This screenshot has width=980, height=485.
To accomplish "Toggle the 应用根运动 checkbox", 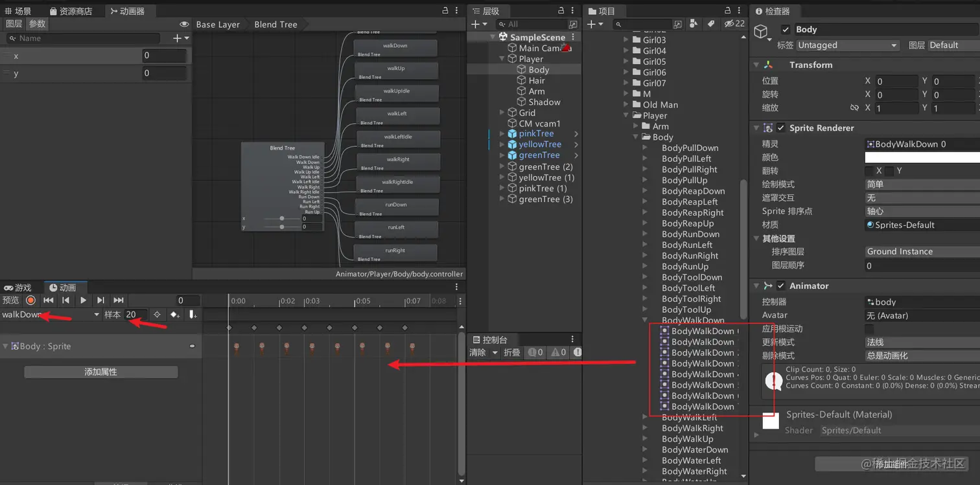I will [869, 329].
